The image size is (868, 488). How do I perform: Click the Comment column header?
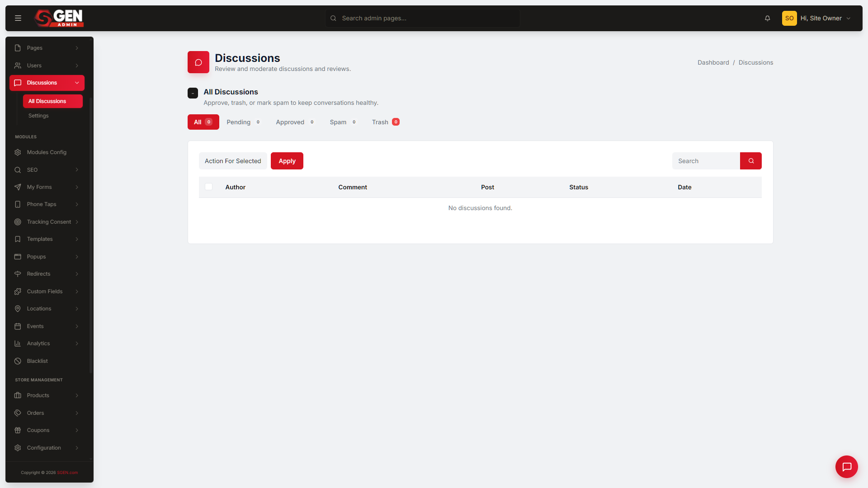(x=353, y=187)
